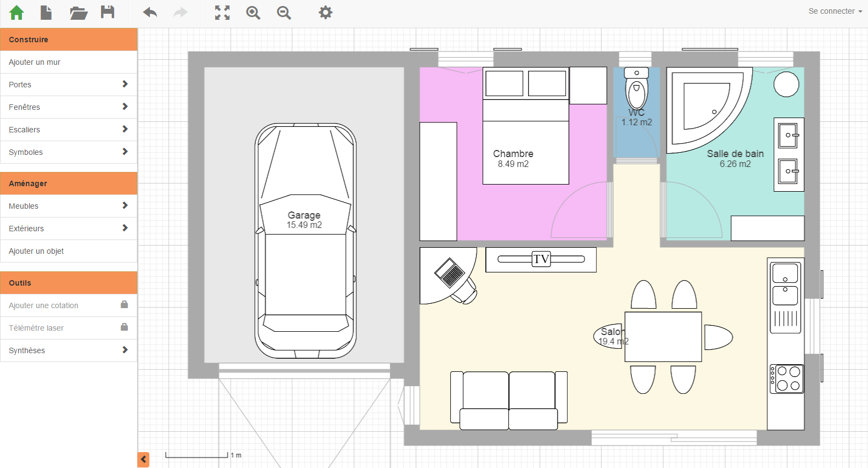
Task: Click Ajouter un mur
Action: point(69,62)
